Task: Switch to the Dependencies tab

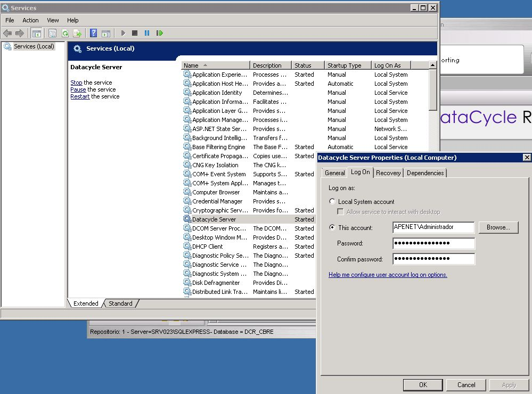Action: [425, 173]
